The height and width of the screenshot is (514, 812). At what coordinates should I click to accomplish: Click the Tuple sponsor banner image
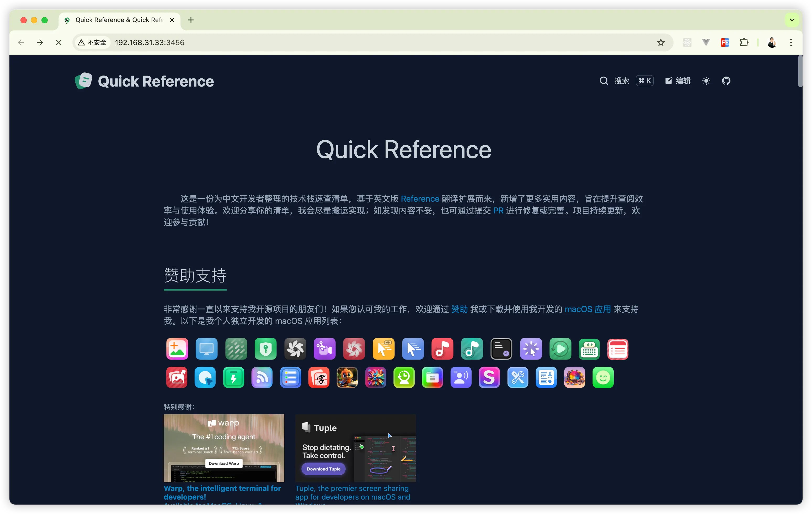point(355,448)
